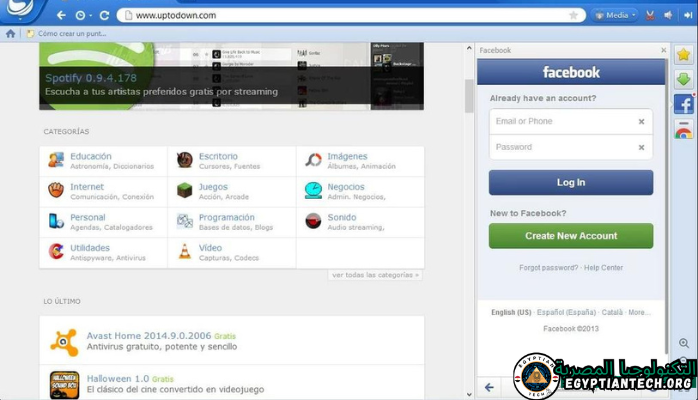Click the browser back arrow button

(62, 15)
